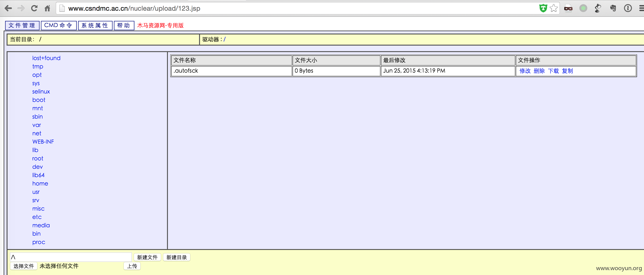The width and height of the screenshot is (644, 275).
Task: Open the srv directory
Action: pos(36,200)
